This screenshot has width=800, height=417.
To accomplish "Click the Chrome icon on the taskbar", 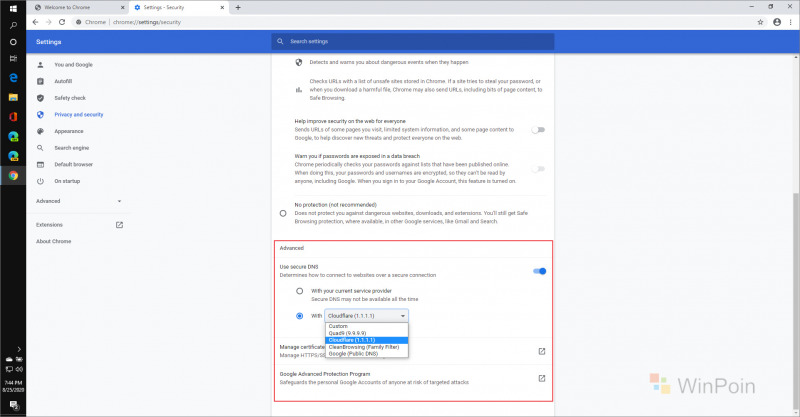I will coord(13,176).
